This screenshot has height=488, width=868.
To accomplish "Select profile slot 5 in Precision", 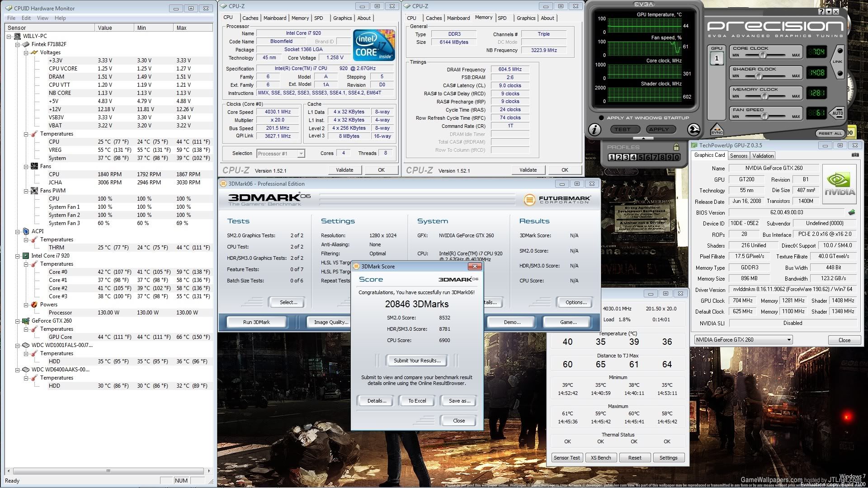I will 641,157.
